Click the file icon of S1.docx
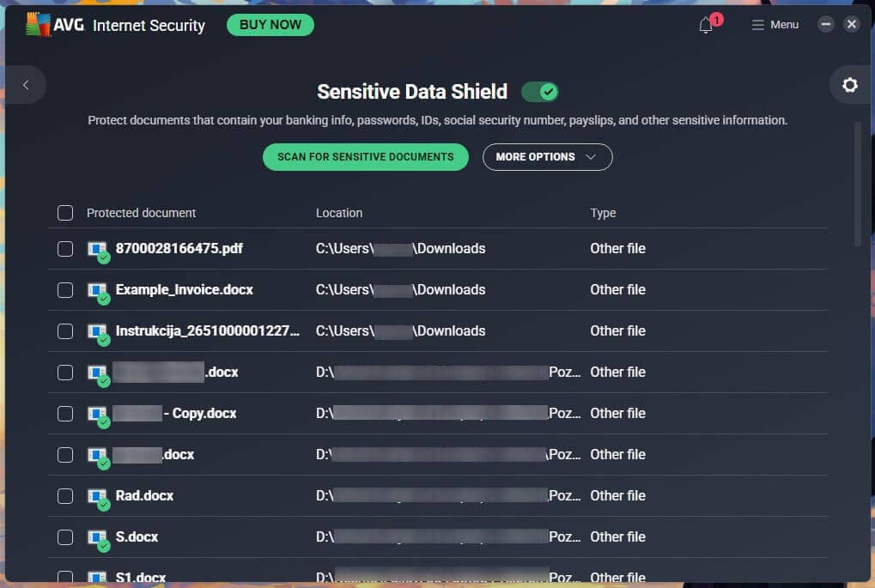This screenshot has height=588, width=875. coord(97,577)
